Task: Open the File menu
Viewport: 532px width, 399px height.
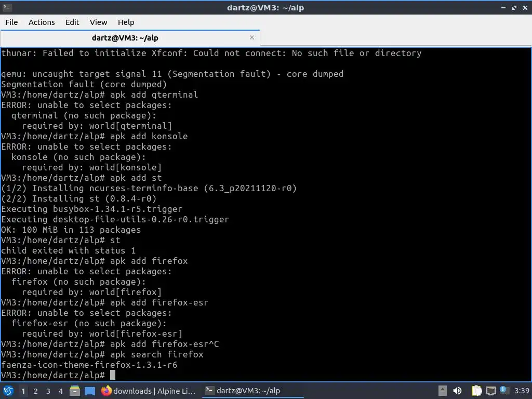Action: point(11,22)
